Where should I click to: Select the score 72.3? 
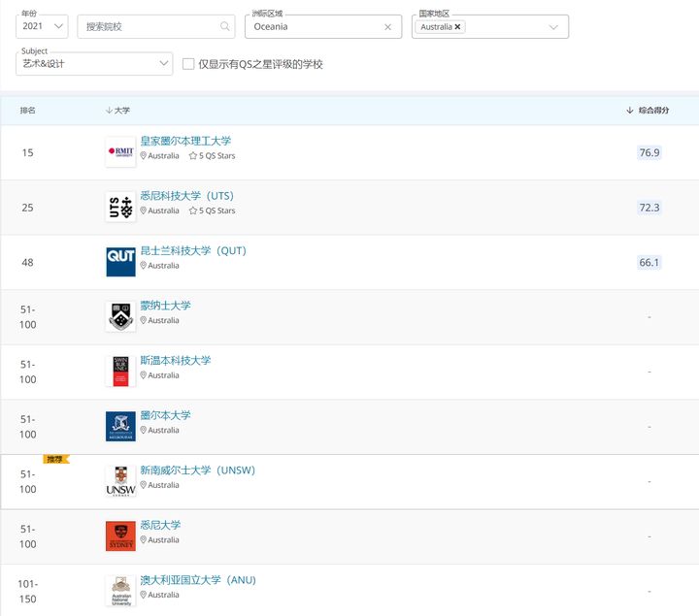click(649, 208)
